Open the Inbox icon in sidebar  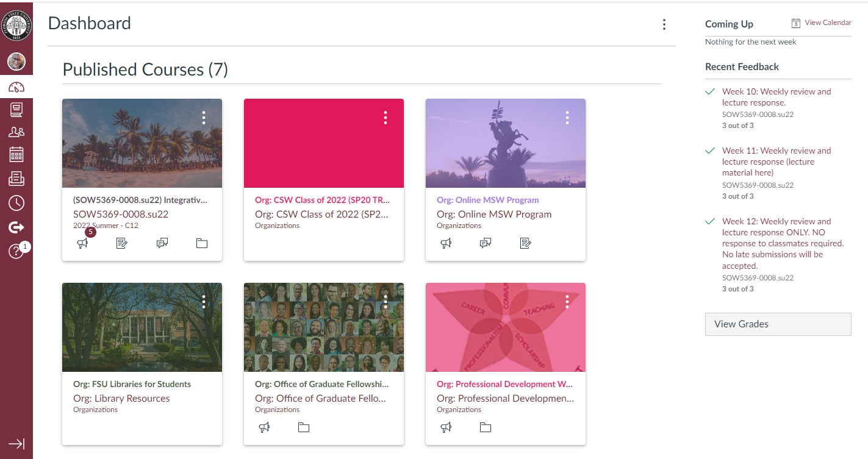[x=16, y=178]
